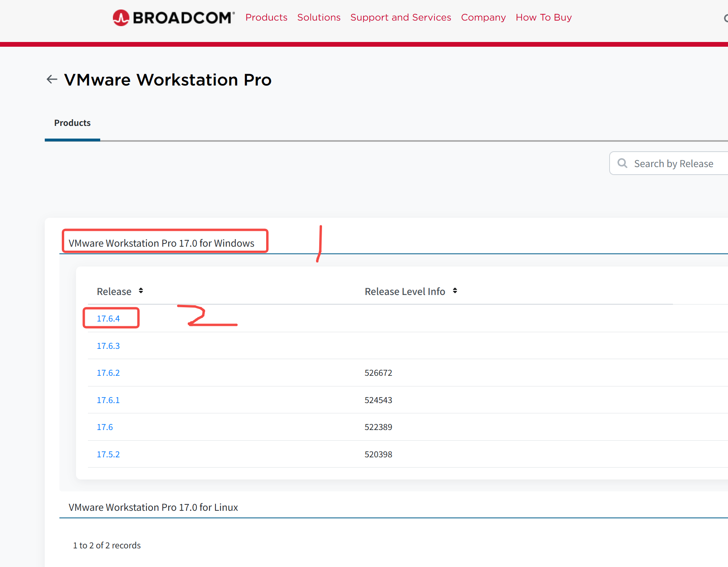Expand VMware Workstation Pro 17.0 for Linux
Viewport: 728px width, 567px height.
[x=153, y=507]
